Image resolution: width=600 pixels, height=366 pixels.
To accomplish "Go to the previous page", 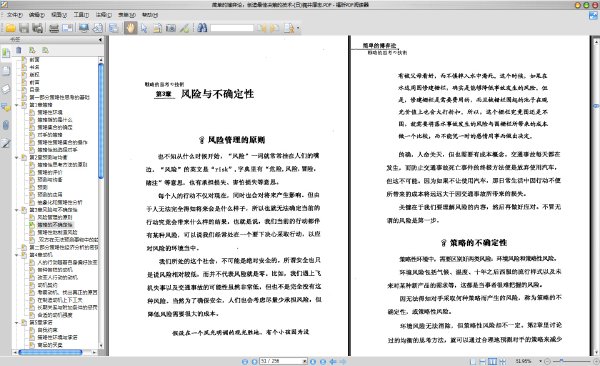I will click(x=254, y=361).
